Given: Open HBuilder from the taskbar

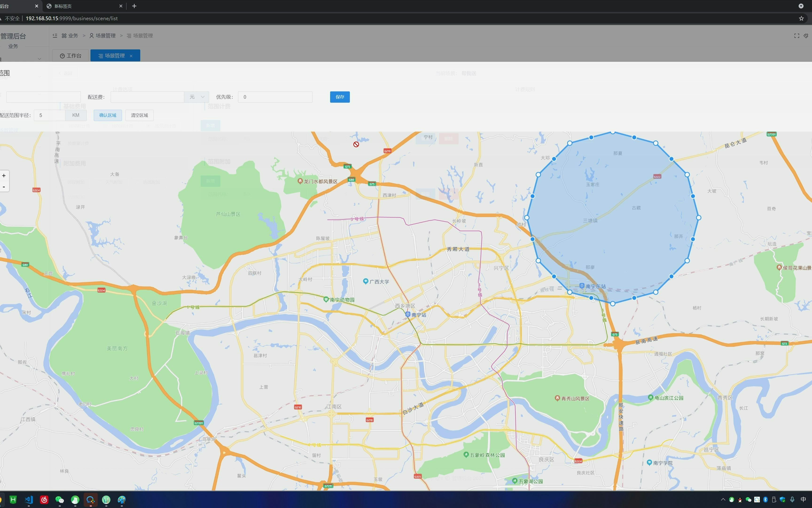Looking at the screenshot, I should [x=13, y=500].
